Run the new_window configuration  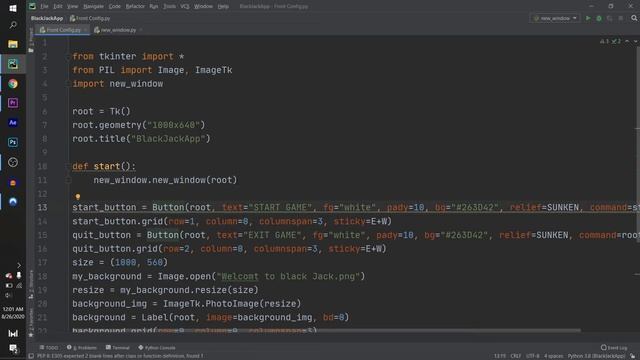pos(588,18)
